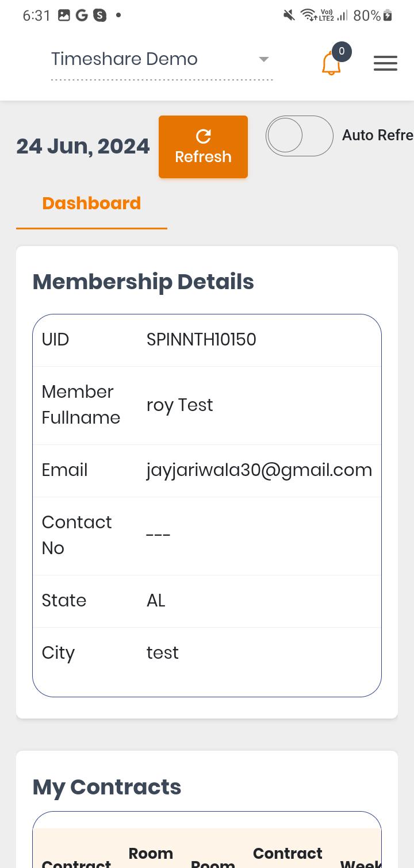Image resolution: width=414 pixels, height=868 pixels.
Task: Tap the Google icon in status bar
Action: (x=82, y=16)
